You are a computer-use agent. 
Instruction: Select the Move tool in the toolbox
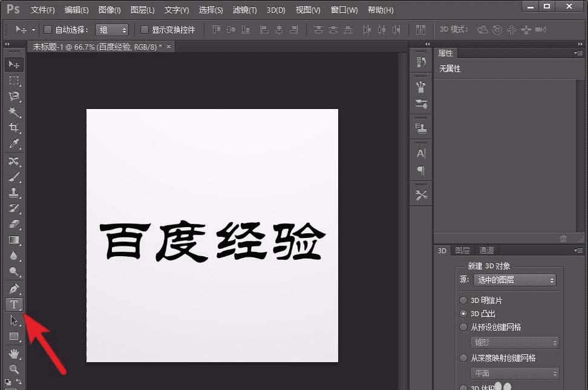(14, 65)
